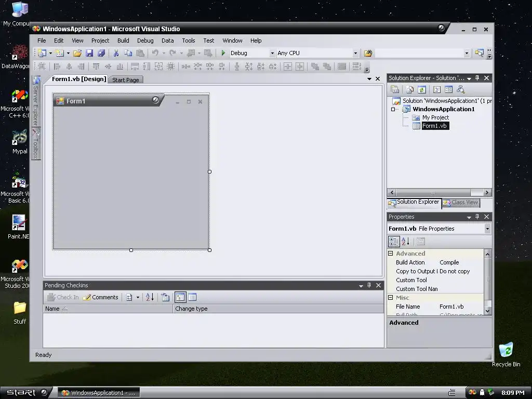Image resolution: width=532 pixels, height=399 pixels.
Task: Click Show All Files in Solution Explorer
Action: click(x=410, y=89)
